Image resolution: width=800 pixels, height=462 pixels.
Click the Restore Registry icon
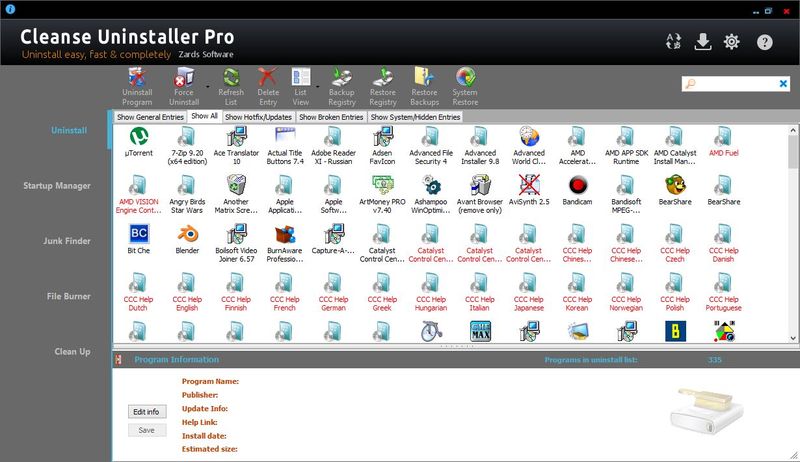(x=383, y=87)
